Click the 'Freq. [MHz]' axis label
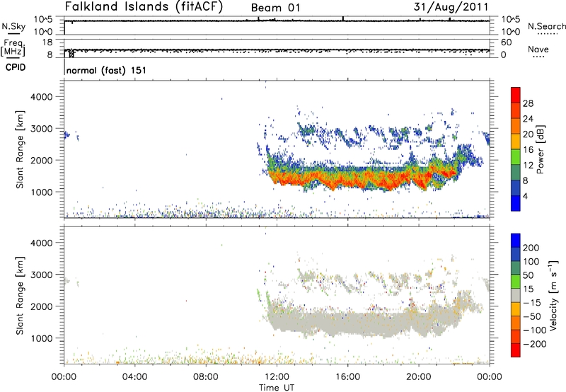This screenshot has width=566, height=392. pos(13,47)
